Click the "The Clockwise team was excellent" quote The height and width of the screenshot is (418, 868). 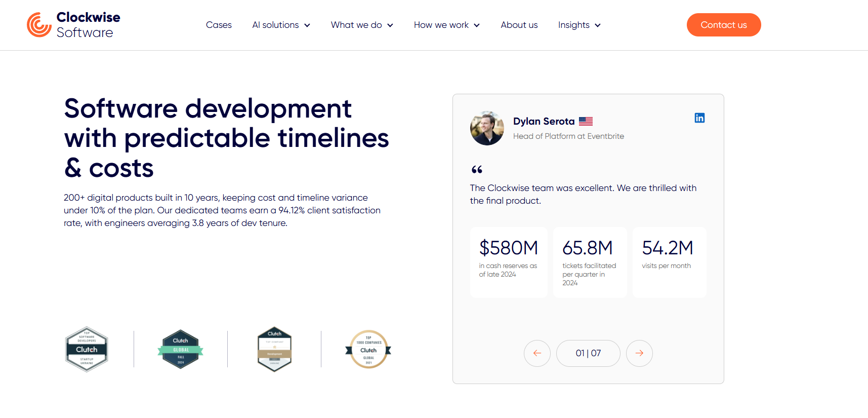pos(583,194)
